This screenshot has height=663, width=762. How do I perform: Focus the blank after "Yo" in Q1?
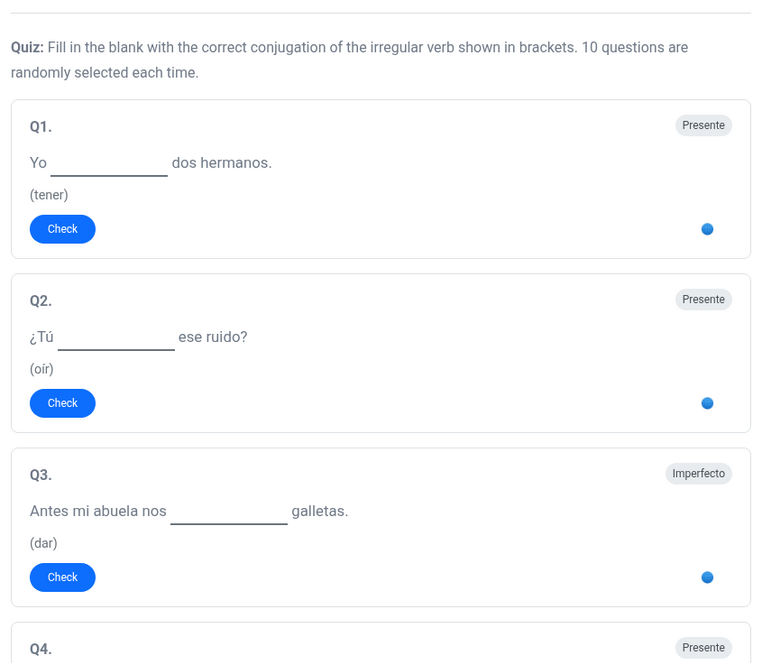click(109, 163)
